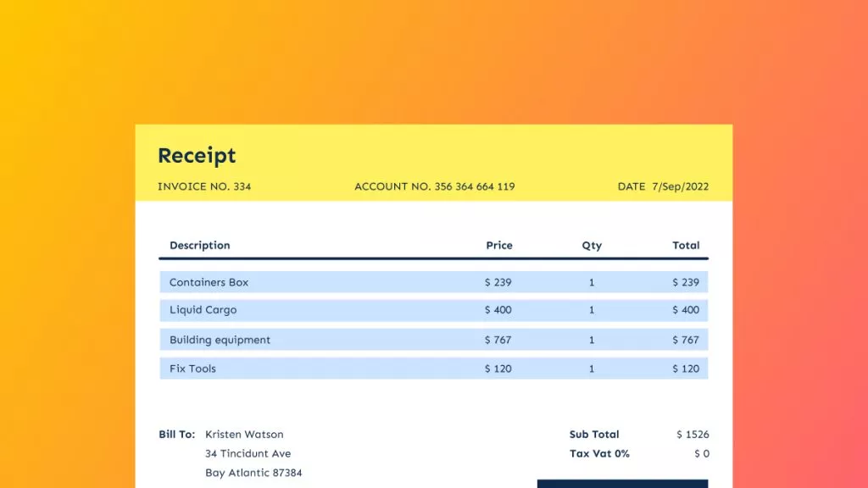Click the Bill To label
Screen dimensions: 868x488
pos(176,435)
